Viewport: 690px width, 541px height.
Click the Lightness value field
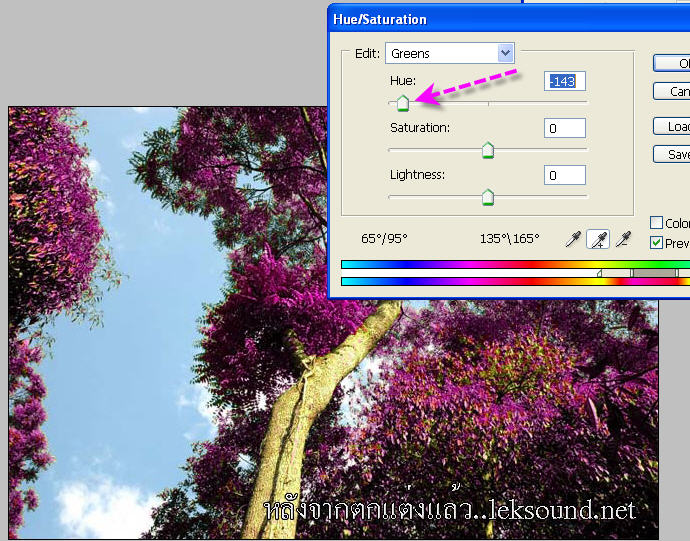pos(565,175)
